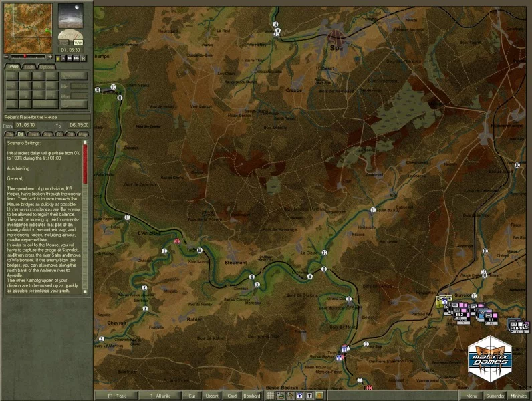Image resolution: width=532 pixels, height=401 pixels.
Task: Click the blue-framed unit icon in bottom toolbar
Action: 300,395
